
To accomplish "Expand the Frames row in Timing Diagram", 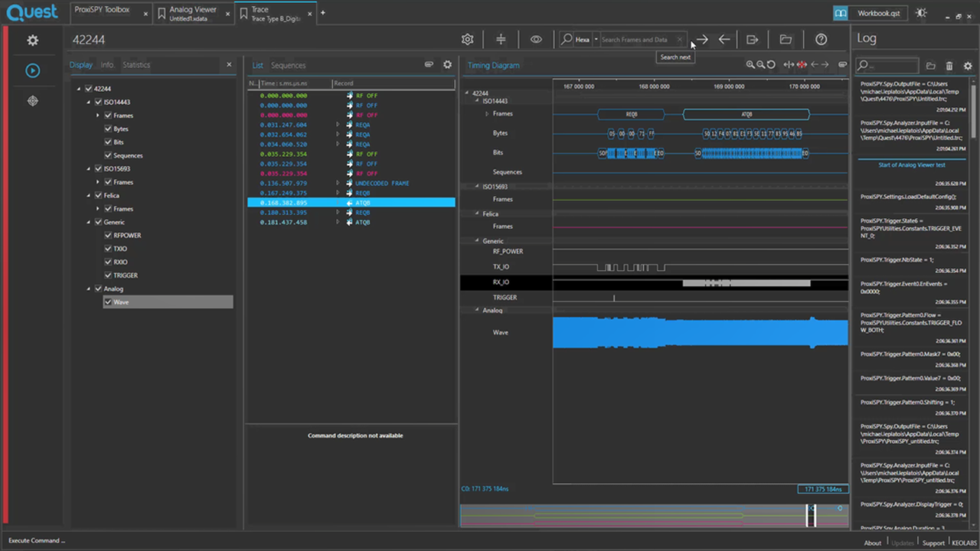I will (487, 114).
